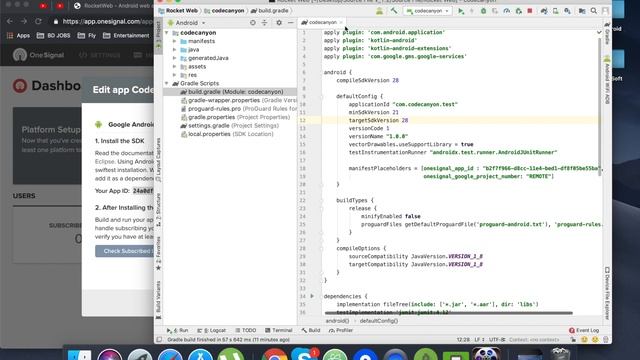Click the Search Everywhere magnifier icon

click(593, 11)
